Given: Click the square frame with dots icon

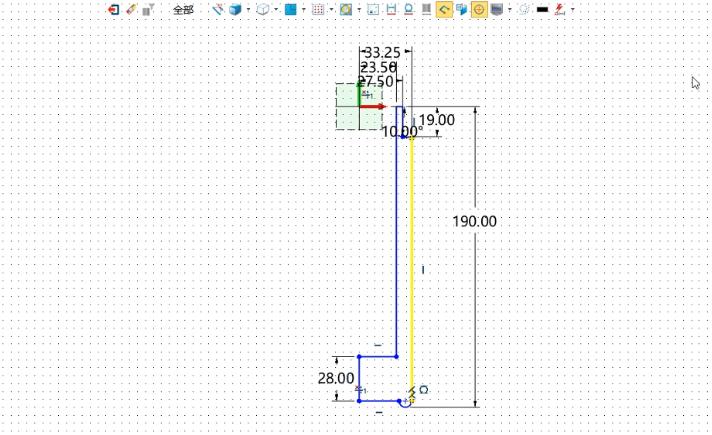Looking at the screenshot, I should pos(373,9).
